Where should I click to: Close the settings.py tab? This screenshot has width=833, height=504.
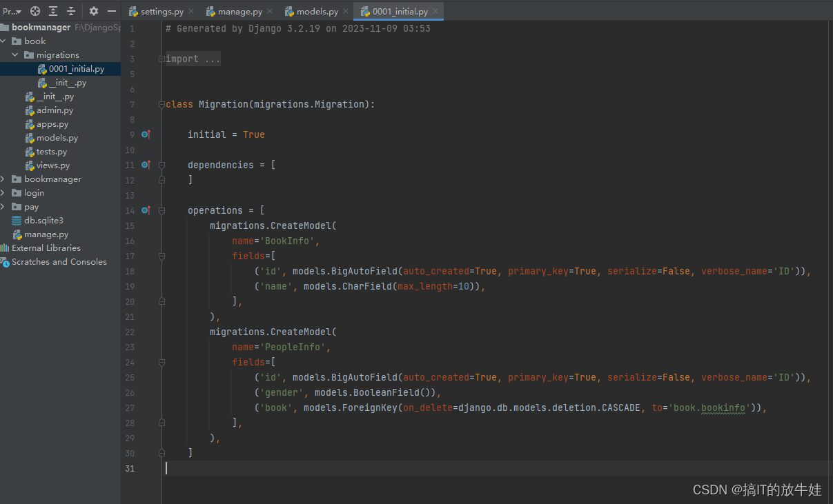click(x=191, y=12)
